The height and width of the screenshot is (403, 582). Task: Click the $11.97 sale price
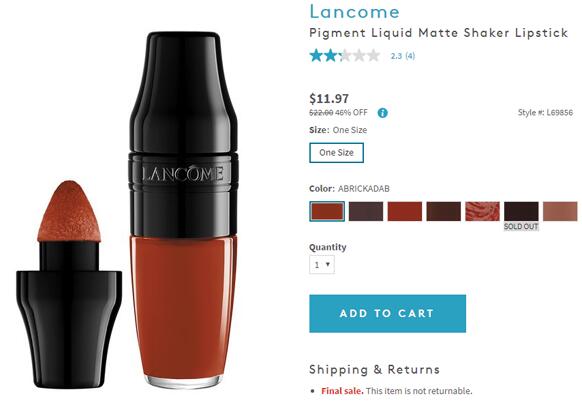point(329,99)
